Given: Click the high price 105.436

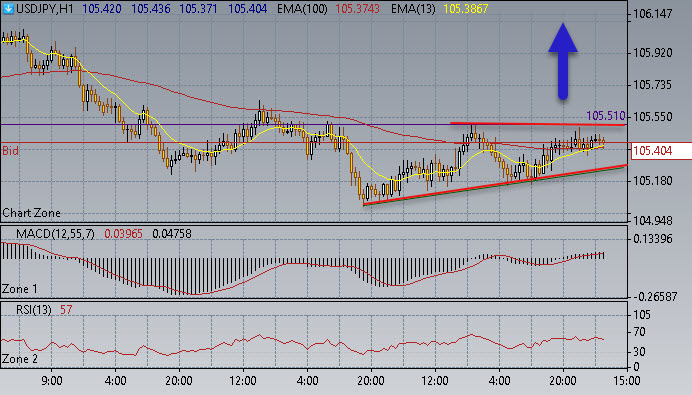Looking at the screenshot, I should [150, 9].
